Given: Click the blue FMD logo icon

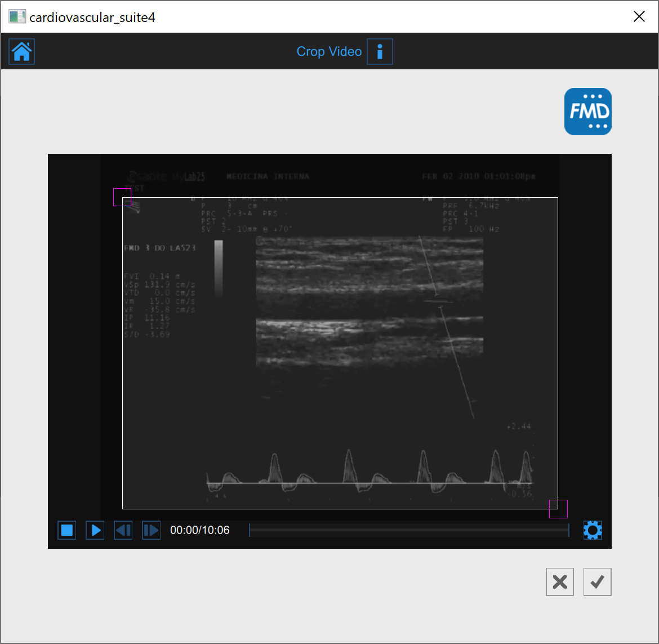Looking at the screenshot, I should (587, 112).
